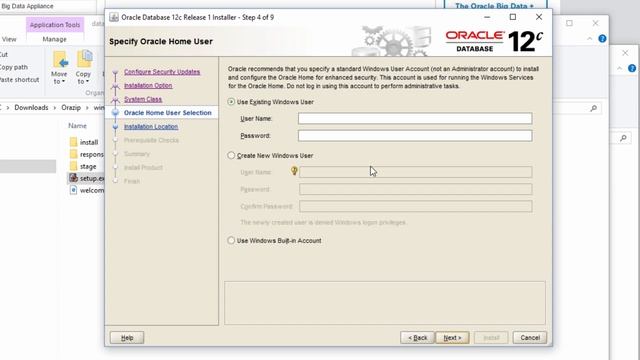Click the existing user User Name field

[x=415, y=118]
